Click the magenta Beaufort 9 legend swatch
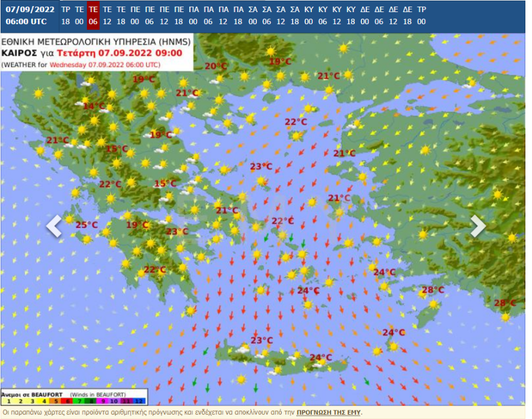This screenshot has height=419, width=532. point(104,400)
